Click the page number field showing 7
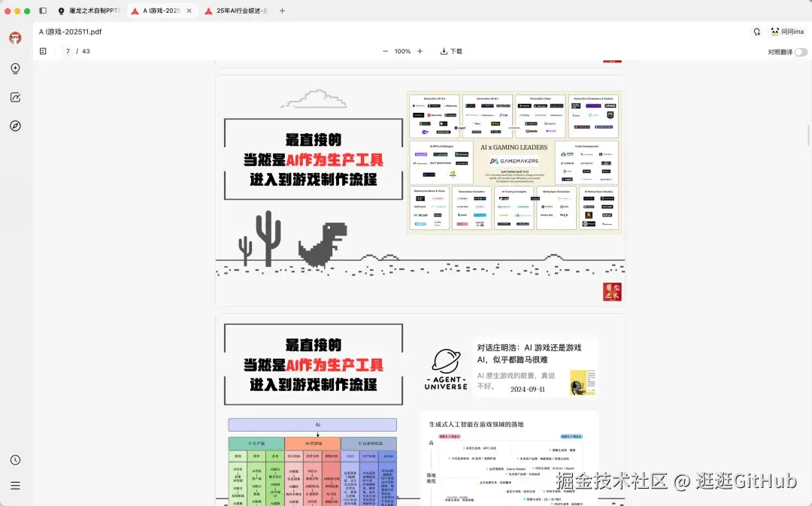 click(x=66, y=51)
